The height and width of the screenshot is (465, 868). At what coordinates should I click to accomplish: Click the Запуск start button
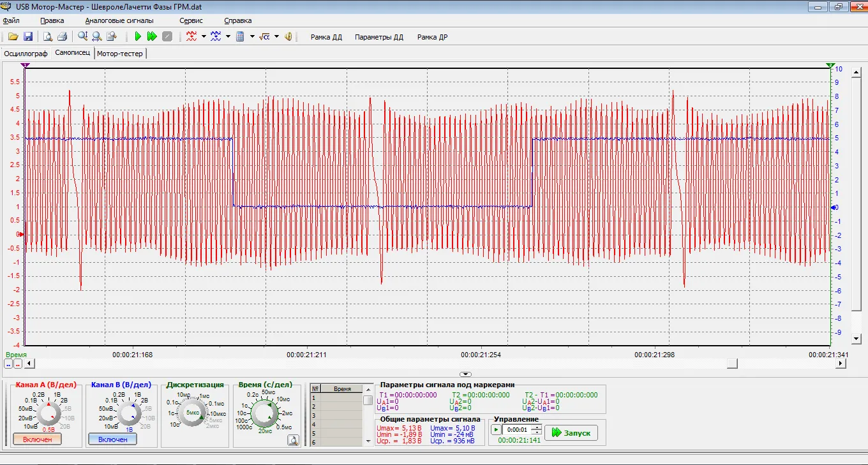click(571, 432)
